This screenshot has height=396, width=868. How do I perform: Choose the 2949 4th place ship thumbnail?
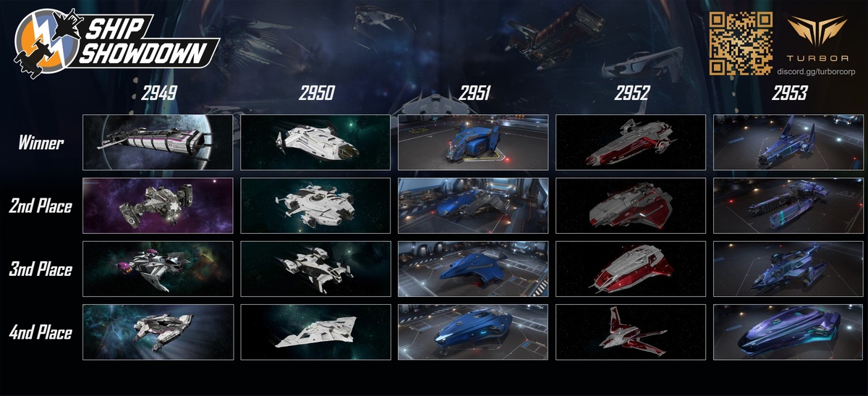click(x=158, y=332)
